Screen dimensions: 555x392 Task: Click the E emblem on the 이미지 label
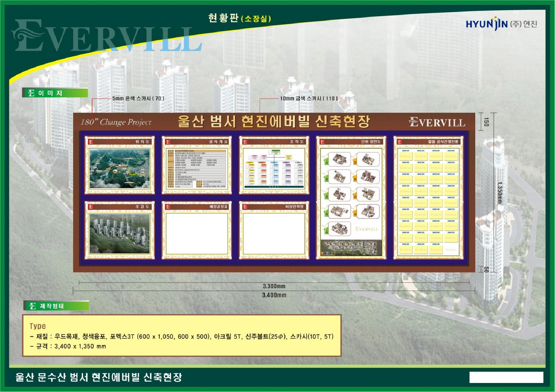[x=31, y=93]
